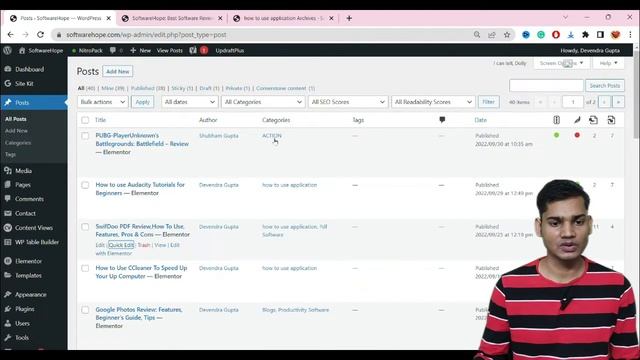The height and width of the screenshot is (360, 640).
Task: Click the Search Posts button
Action: tap(604, 86)
